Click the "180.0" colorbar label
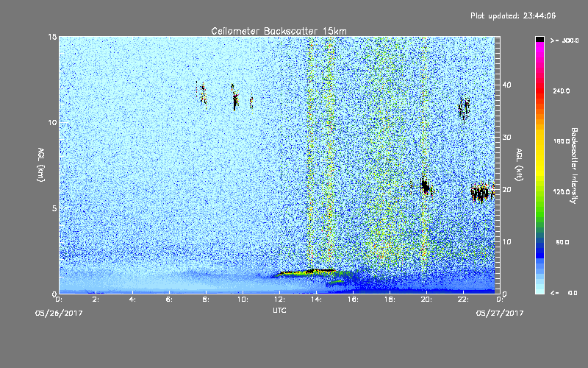This screenshot has height=368, width=588. [562, 141]
